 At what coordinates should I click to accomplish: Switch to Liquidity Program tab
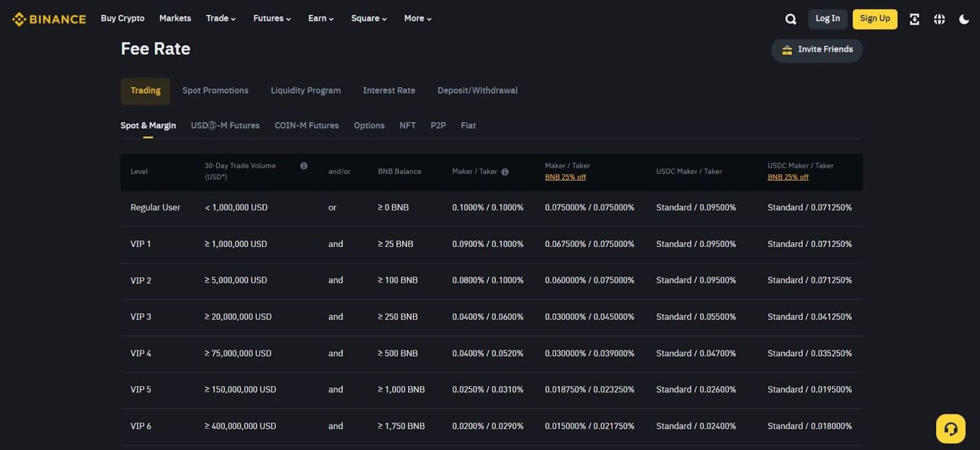(x=306, y=91)
